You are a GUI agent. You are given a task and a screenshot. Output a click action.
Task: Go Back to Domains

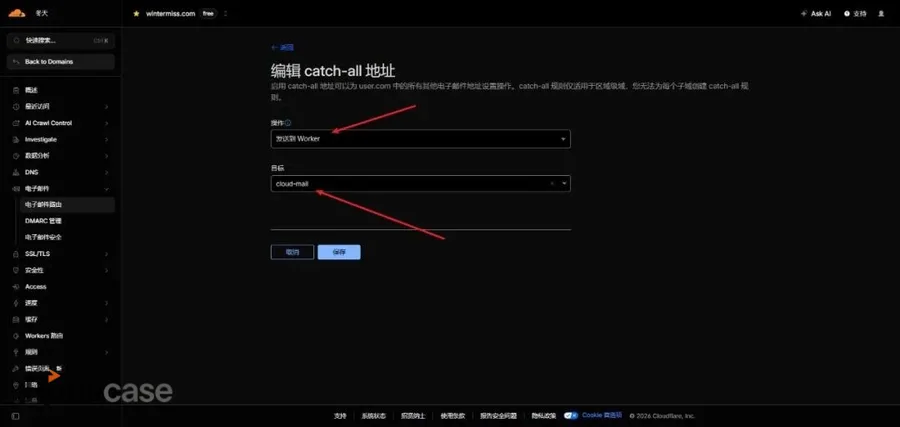pyautogui.click(x=61, y=61)
